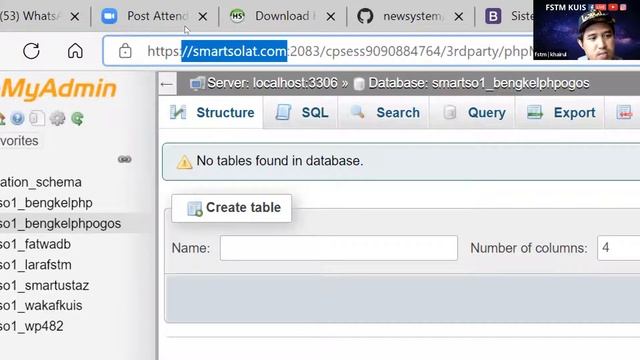Viewport: 640px width, 360px height.
Task: Close the WhatsApp browser tab
Action: [75, 17]
